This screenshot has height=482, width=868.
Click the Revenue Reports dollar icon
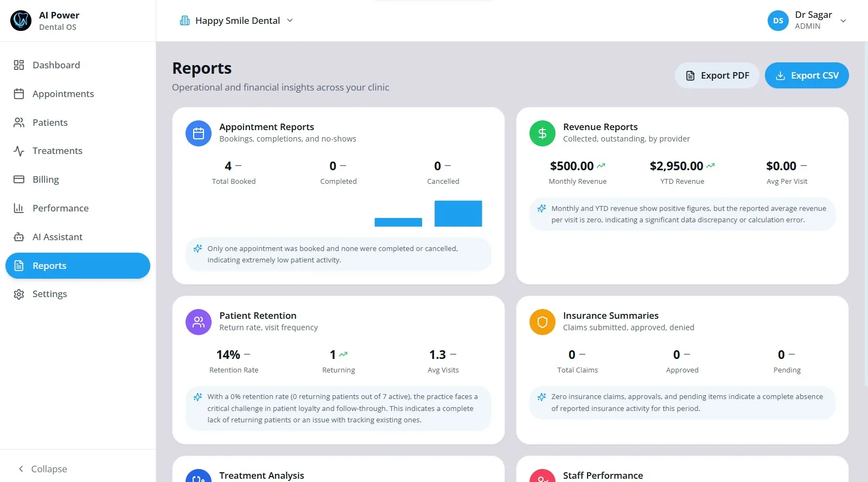[542, 133]
